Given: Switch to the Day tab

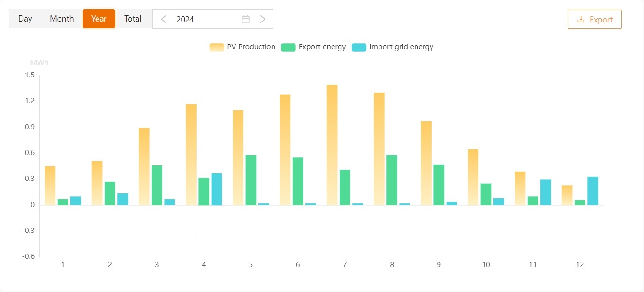Looking at the screenshot, I should pyautogui.click(x=25, y=19).
